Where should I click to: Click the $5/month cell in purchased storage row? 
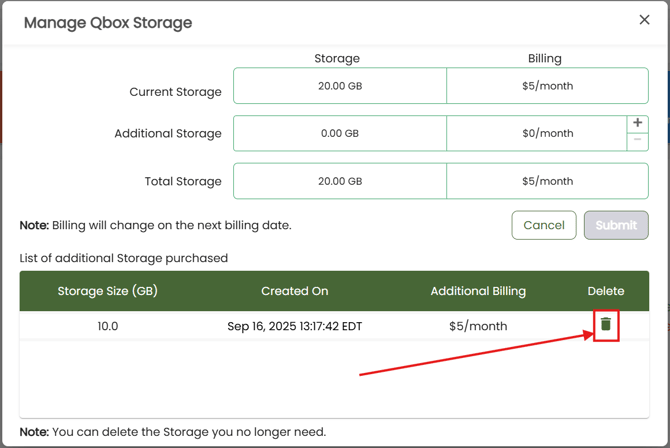(x=478, y=326)
